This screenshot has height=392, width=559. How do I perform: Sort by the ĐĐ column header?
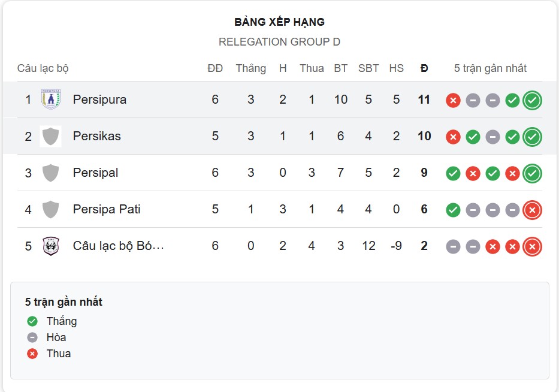(x=215, y=68)
